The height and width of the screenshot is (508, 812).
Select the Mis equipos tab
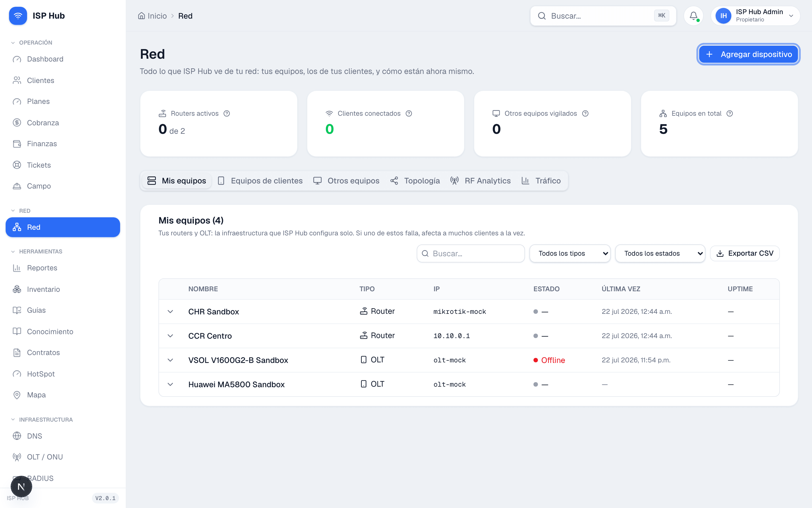tap(177, 181)
